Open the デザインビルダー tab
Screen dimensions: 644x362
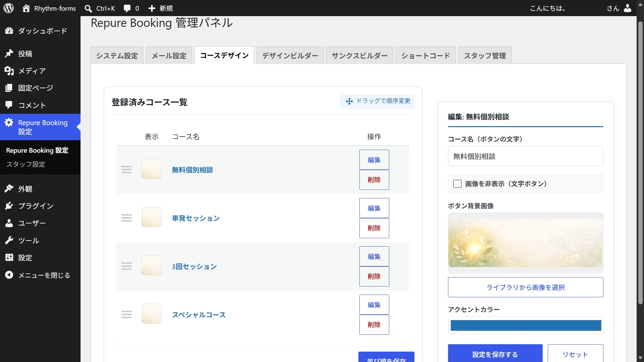click(290, 55)
